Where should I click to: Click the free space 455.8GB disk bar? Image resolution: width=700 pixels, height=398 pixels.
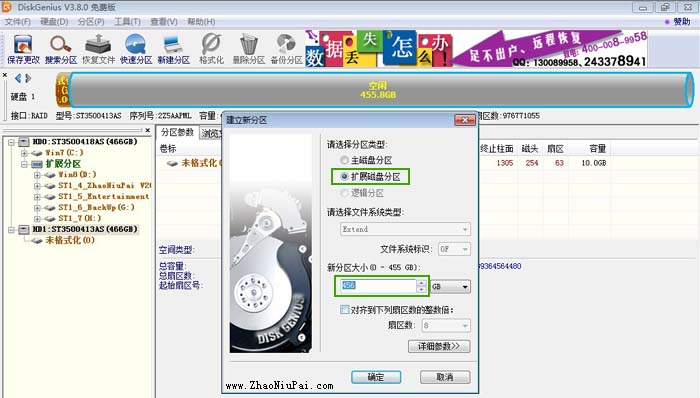(x=378, y=90)
